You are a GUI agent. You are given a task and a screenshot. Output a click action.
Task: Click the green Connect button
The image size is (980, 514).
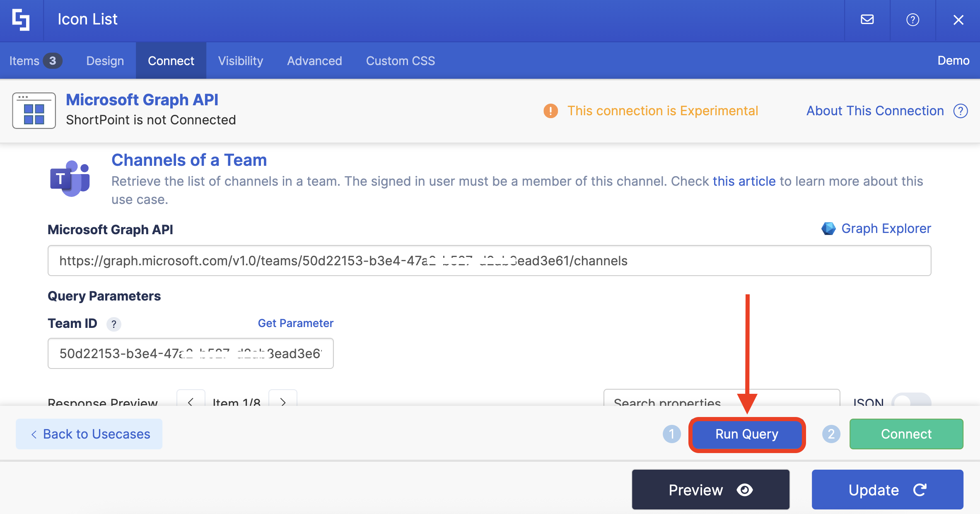tap(906, 434)
